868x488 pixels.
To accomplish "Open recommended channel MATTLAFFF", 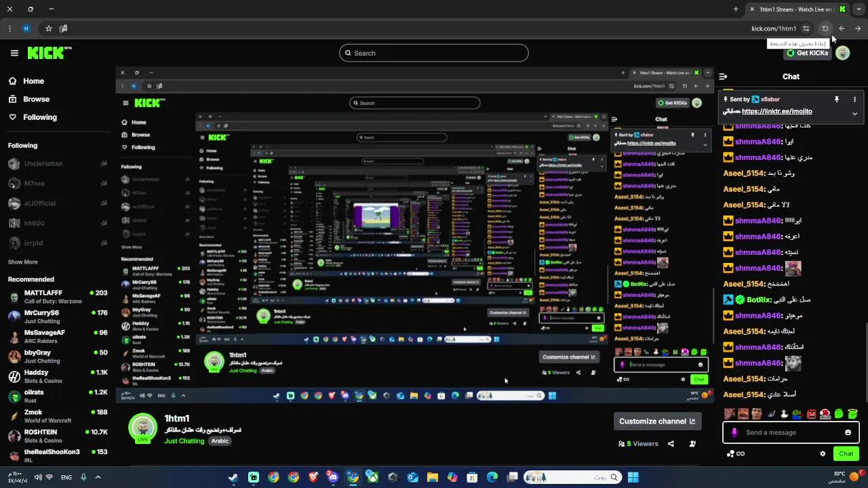I will (x=58, y=297).
